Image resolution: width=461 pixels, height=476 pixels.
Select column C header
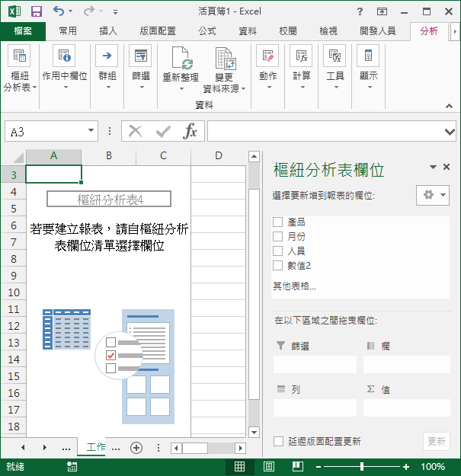(163, 155)
